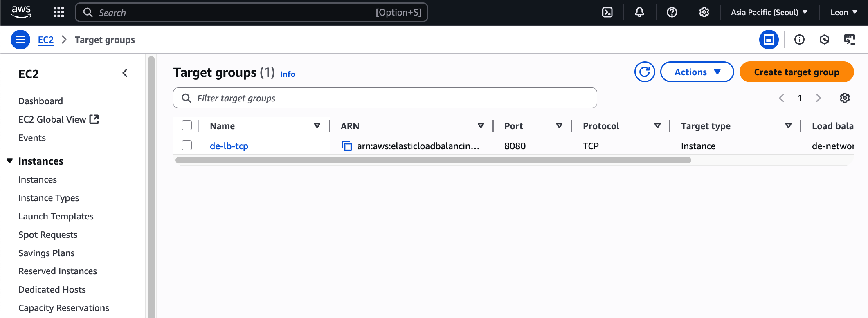Open Savings Plans
This screenshot has width=868, height=318.
(47, 253)
